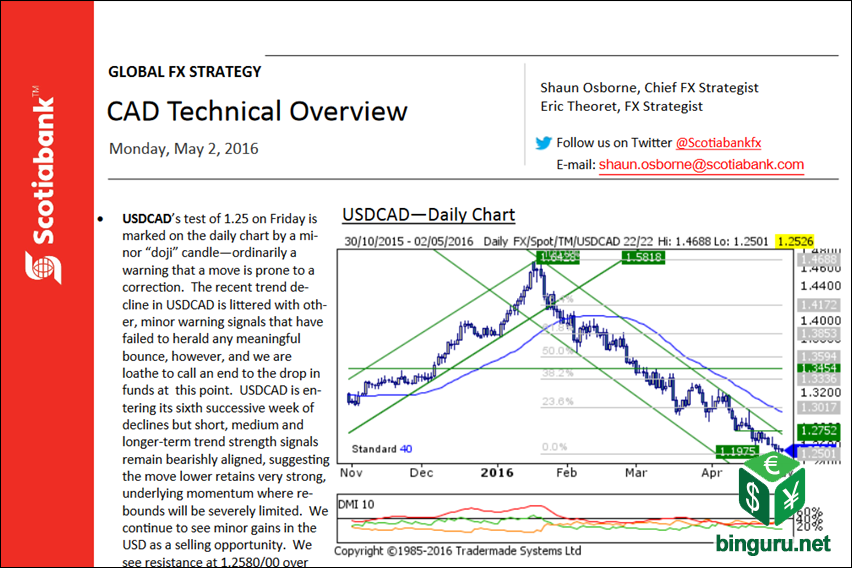Click the 0.0% Fibonacci level label

[554, 447]
